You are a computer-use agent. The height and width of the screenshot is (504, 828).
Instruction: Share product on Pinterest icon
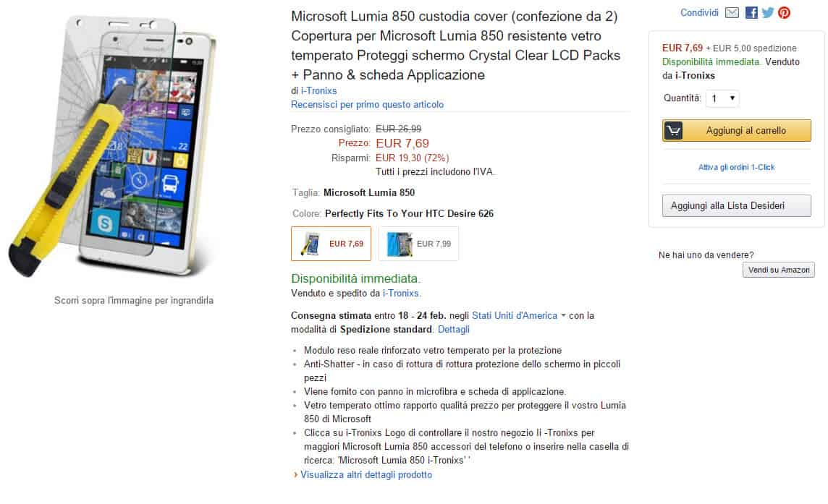tap(784, 13)
